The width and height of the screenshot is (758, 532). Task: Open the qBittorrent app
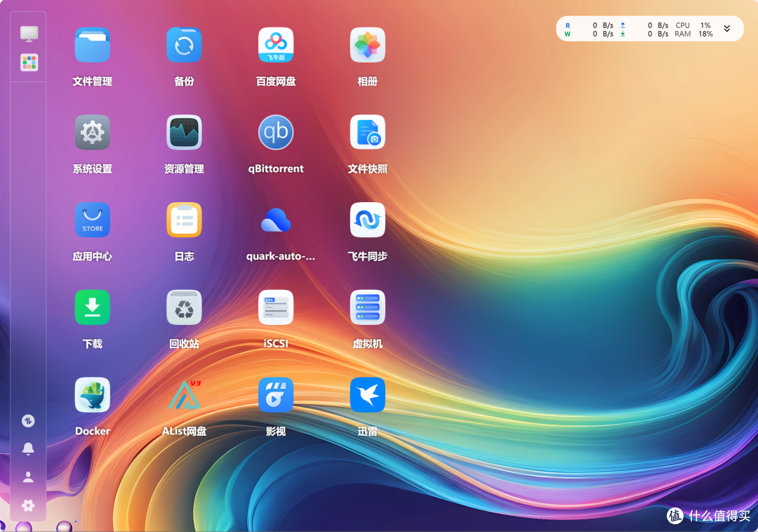[x=276, y=133]
